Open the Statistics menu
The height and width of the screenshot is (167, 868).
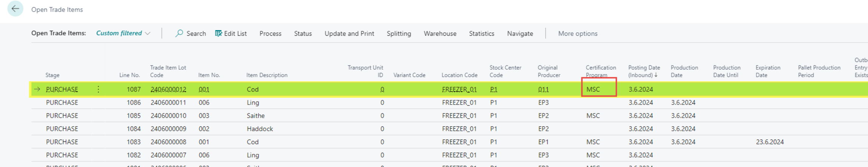click(x=481, y=33)
